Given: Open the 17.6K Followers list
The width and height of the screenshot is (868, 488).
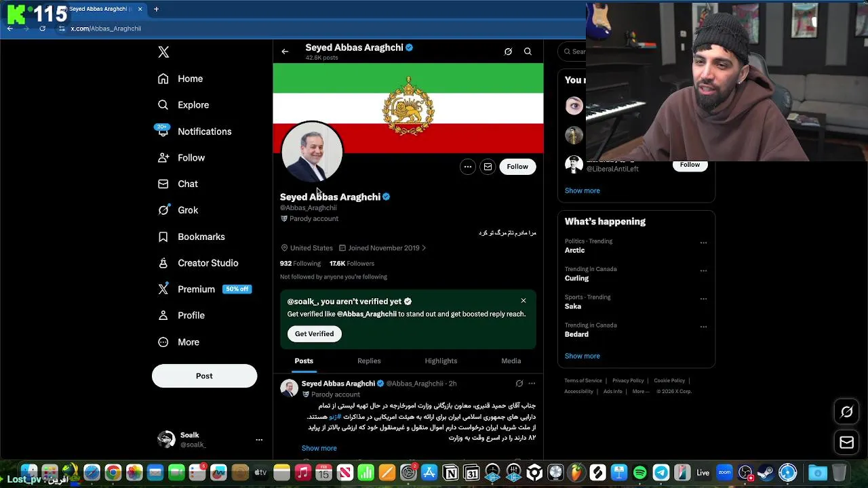Looking at the screenshot, I should click(x=352, y=264).
